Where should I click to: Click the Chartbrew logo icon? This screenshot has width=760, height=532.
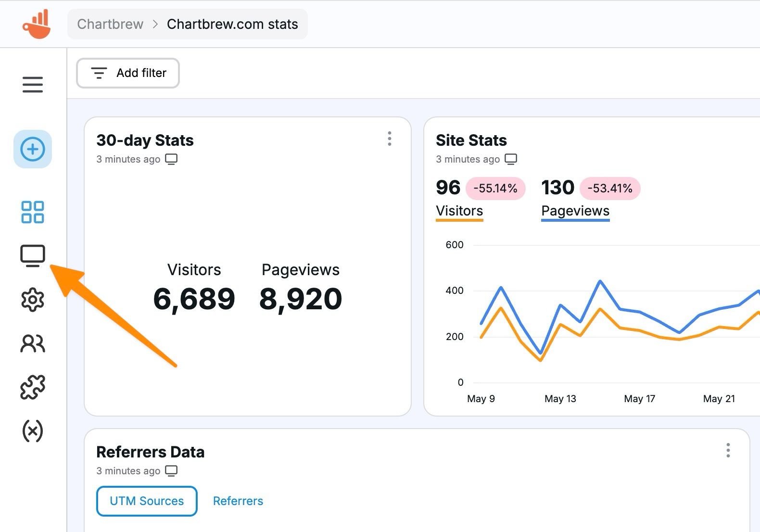(37, 24)
